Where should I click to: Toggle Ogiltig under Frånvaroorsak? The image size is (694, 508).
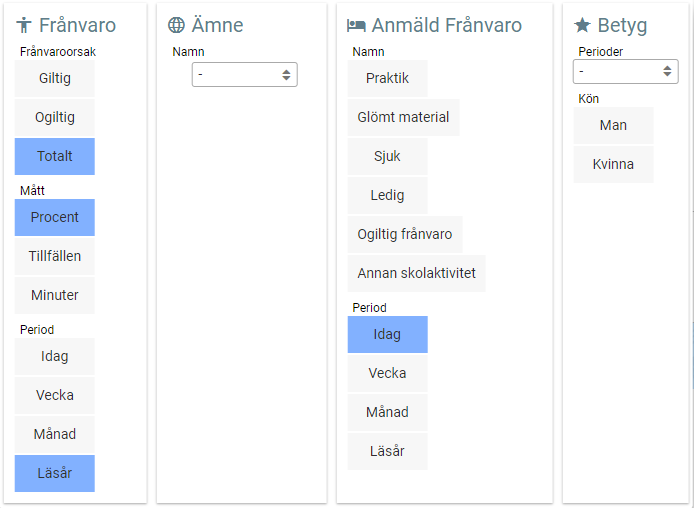click(x=55, y=117)
